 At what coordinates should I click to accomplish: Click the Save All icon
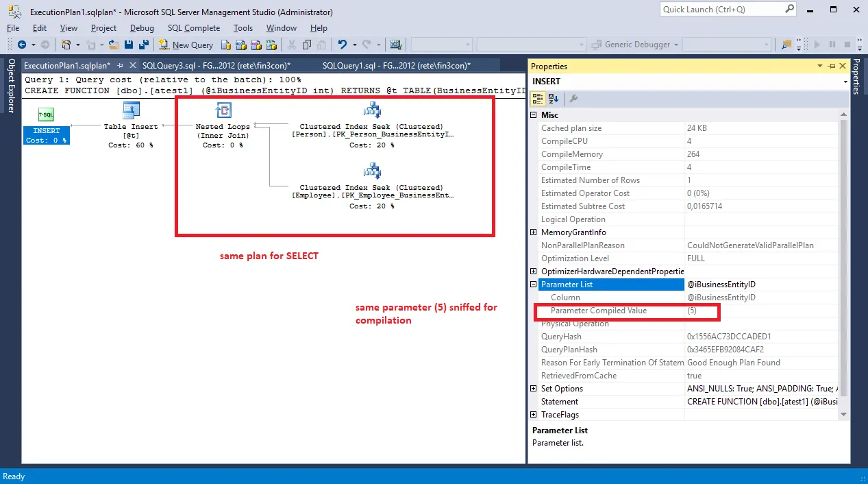click(143, 45)
